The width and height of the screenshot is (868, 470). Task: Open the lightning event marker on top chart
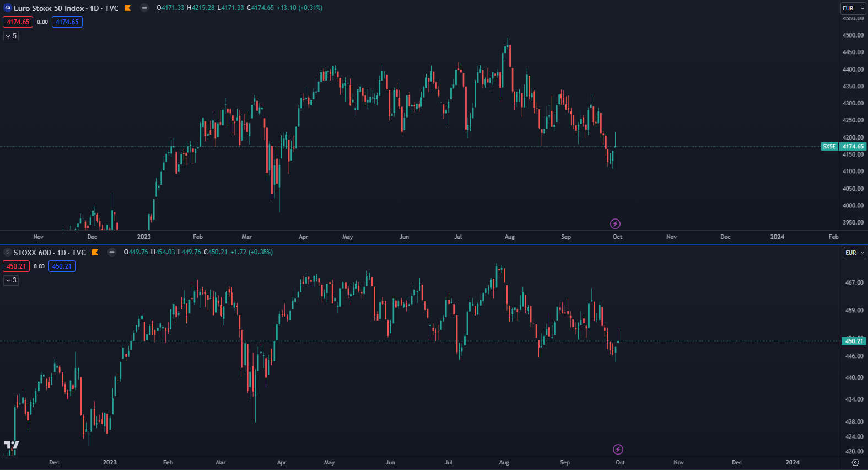click(x=615, y=223)
